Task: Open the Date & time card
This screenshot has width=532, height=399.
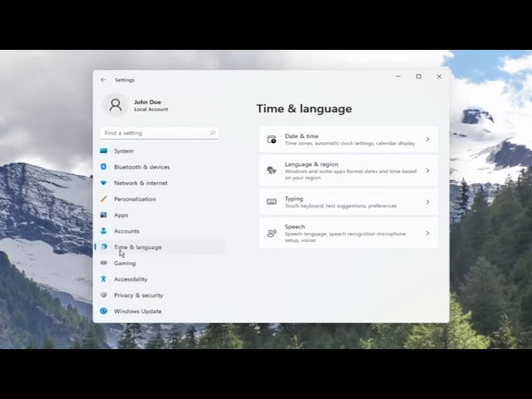Action: click(348, 140)
